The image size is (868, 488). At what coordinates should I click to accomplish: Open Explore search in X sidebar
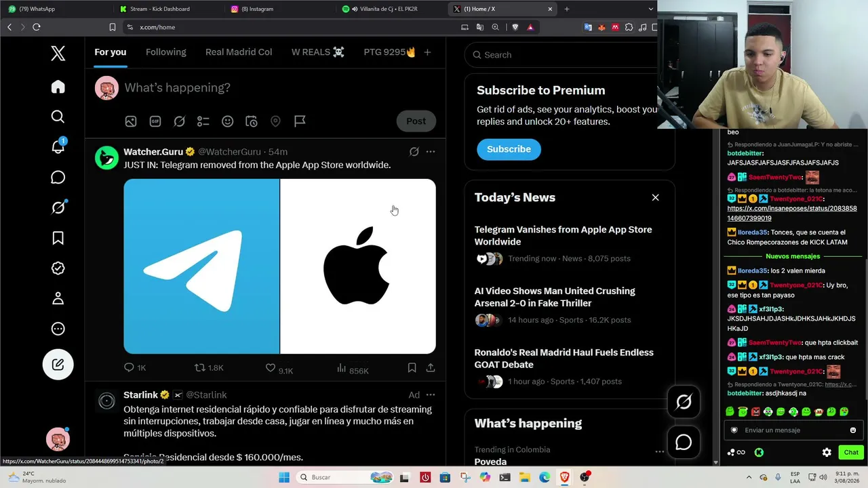tap(58, 117)
